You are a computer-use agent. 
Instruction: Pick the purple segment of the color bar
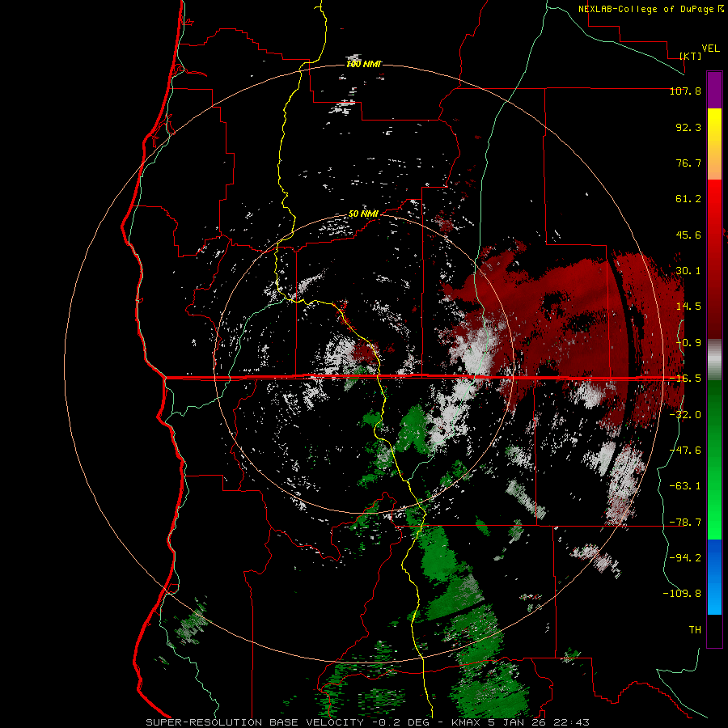click(714, 90)
